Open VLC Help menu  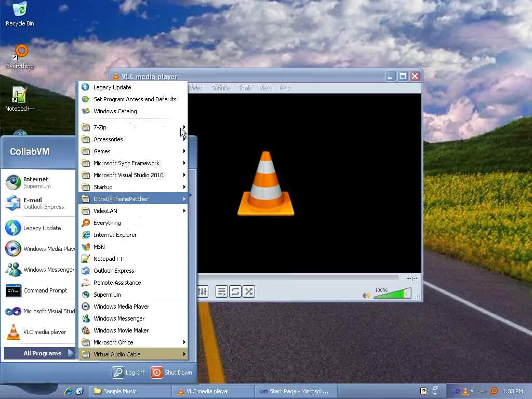pos(285,88)
